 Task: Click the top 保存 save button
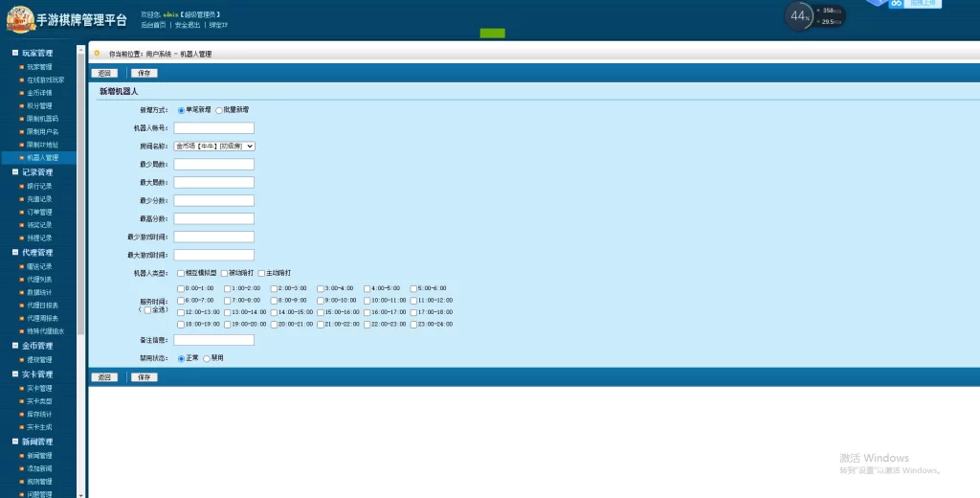coord(144,73)
